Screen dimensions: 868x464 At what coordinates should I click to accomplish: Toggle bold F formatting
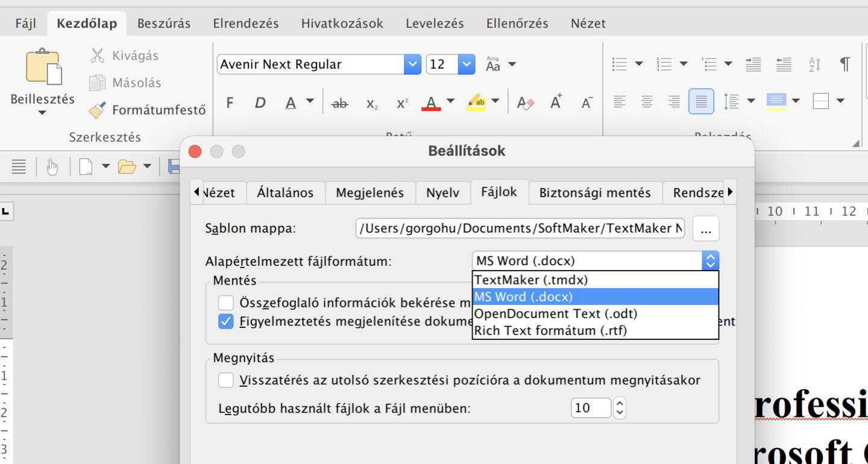point(230,103)
